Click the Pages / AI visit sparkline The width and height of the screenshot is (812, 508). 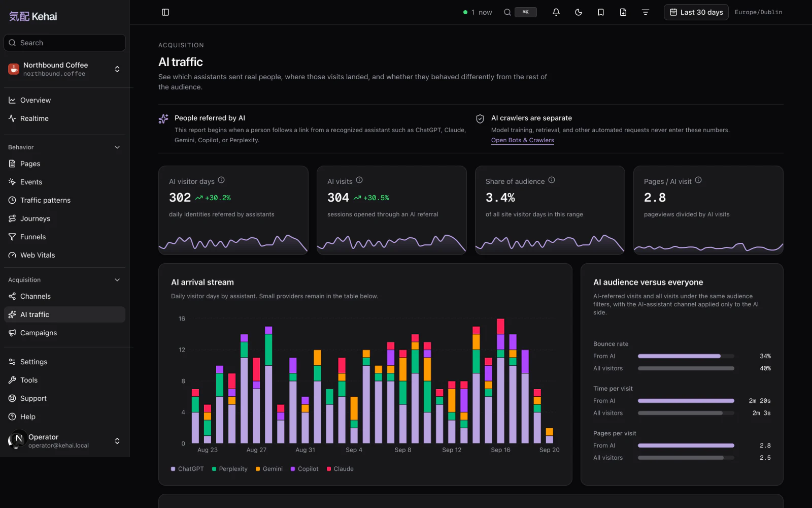click(708, 247)
